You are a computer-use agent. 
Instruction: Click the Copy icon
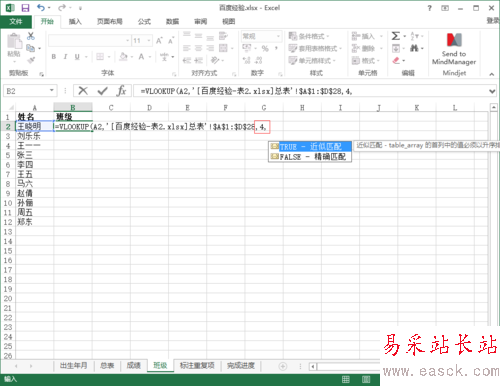point(30,48)
